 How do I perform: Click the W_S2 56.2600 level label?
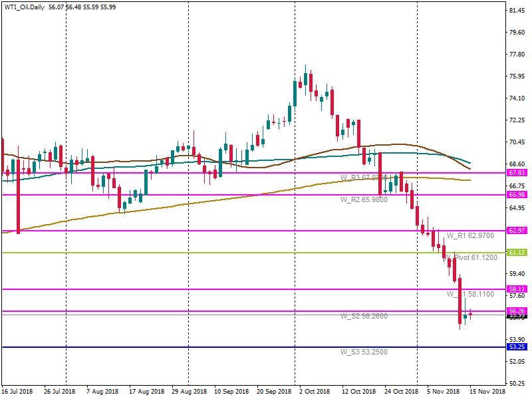coord(364,316)
